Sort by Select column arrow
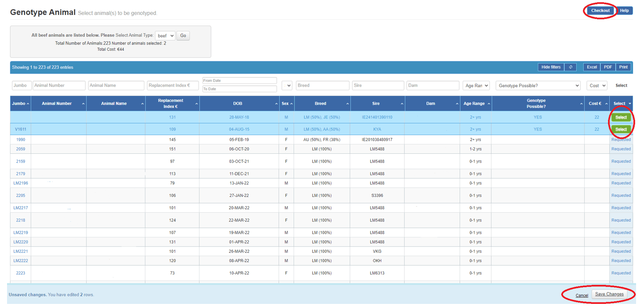This screenshot has height=307, width=644. click(x=629, y=104)
